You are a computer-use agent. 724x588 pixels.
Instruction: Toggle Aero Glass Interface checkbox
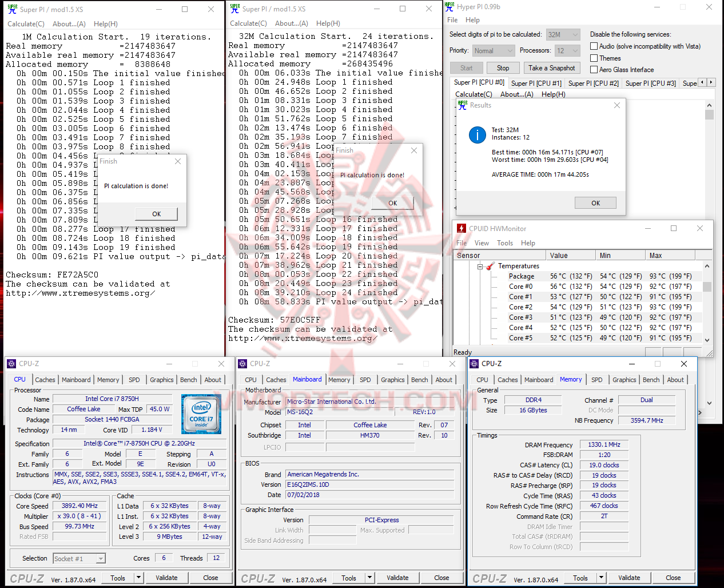(594, 70)
